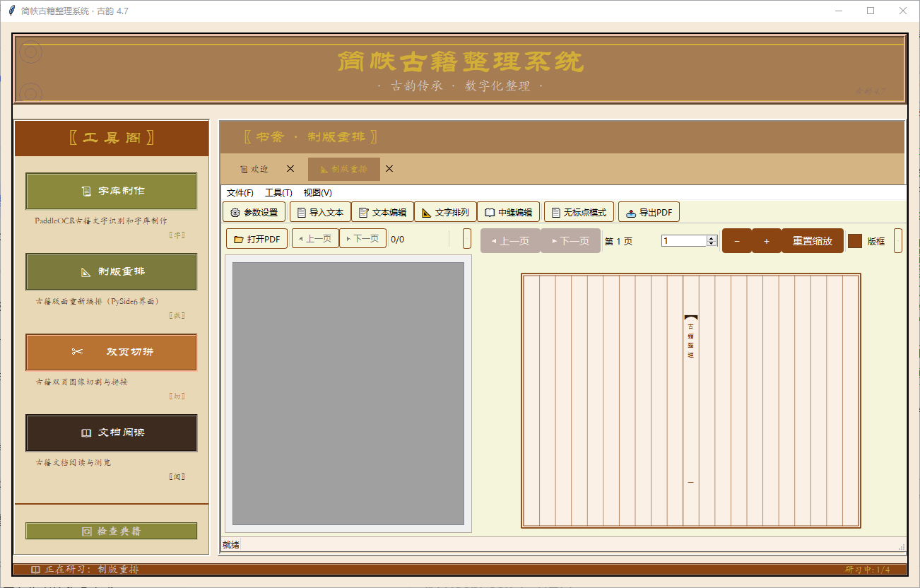Click the 打开PDF button
920x588 pixels.
pos(256,238)
